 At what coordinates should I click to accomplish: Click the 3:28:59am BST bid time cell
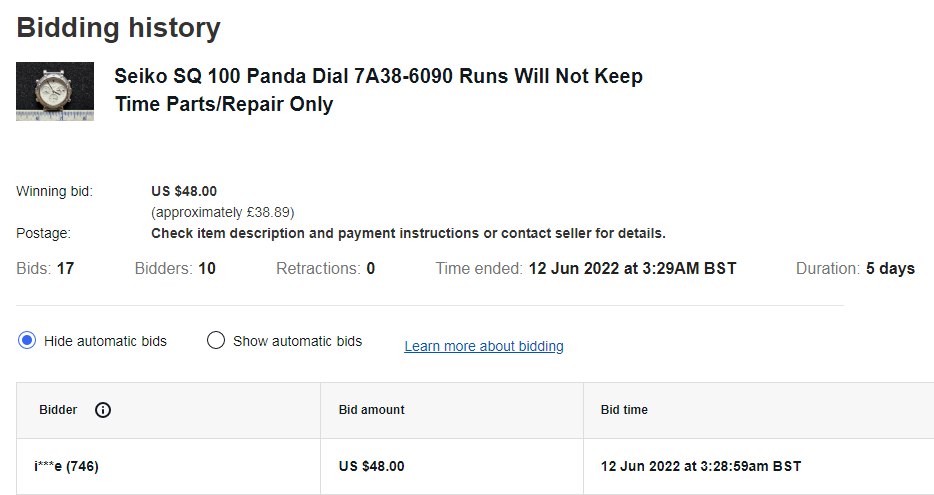700,466
